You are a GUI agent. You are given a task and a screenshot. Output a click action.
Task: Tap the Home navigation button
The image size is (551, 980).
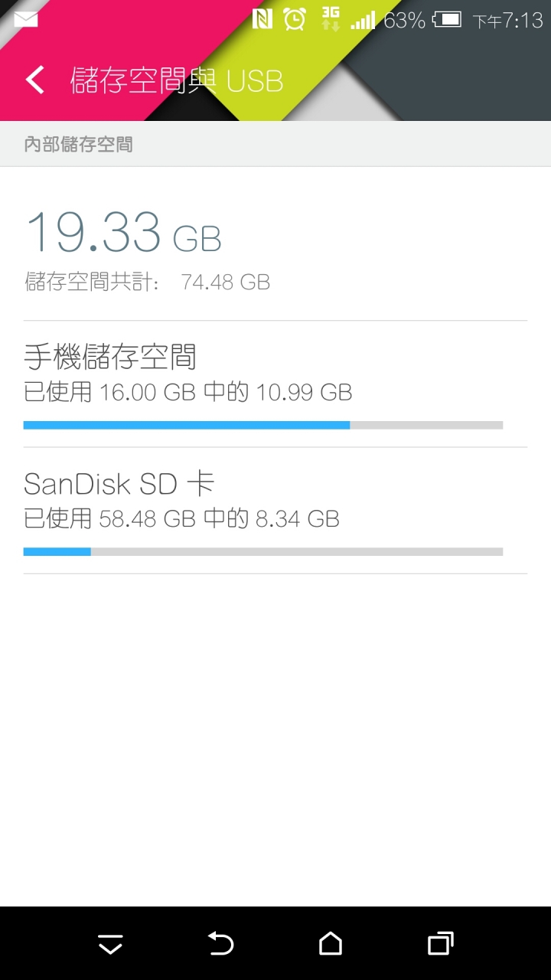point(331,943)
